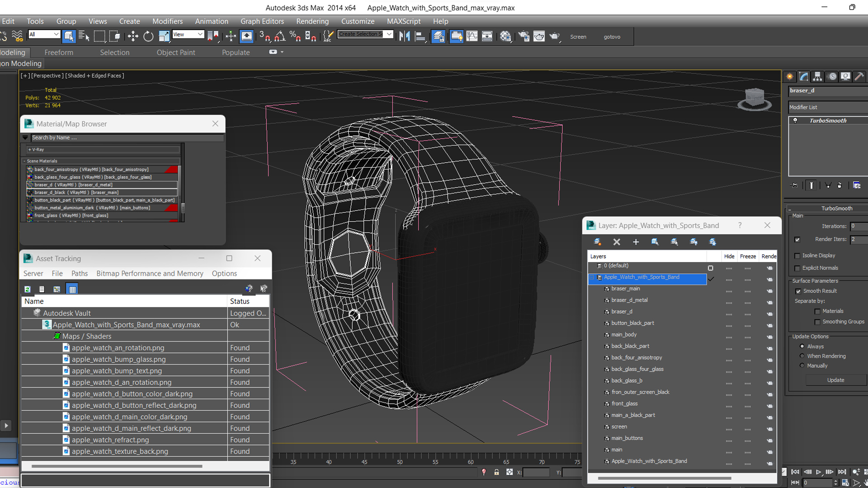Collapse the Apple_Watch_with_Sports_Band layer tree
868x488 pixels.
tap(592, 277)
